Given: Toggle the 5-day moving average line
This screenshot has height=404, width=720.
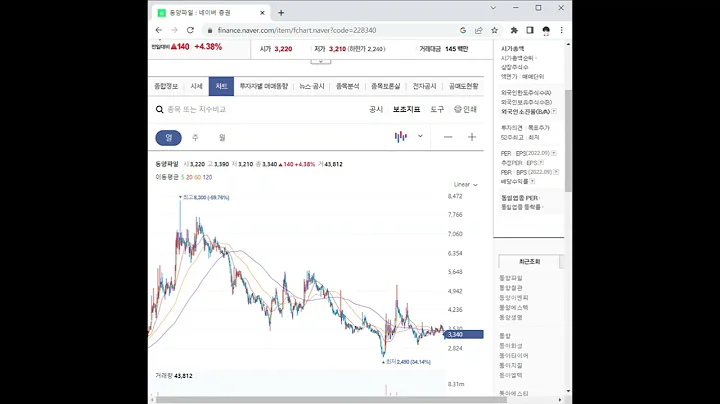Looking at the screenshot, I should click(182, 177).
